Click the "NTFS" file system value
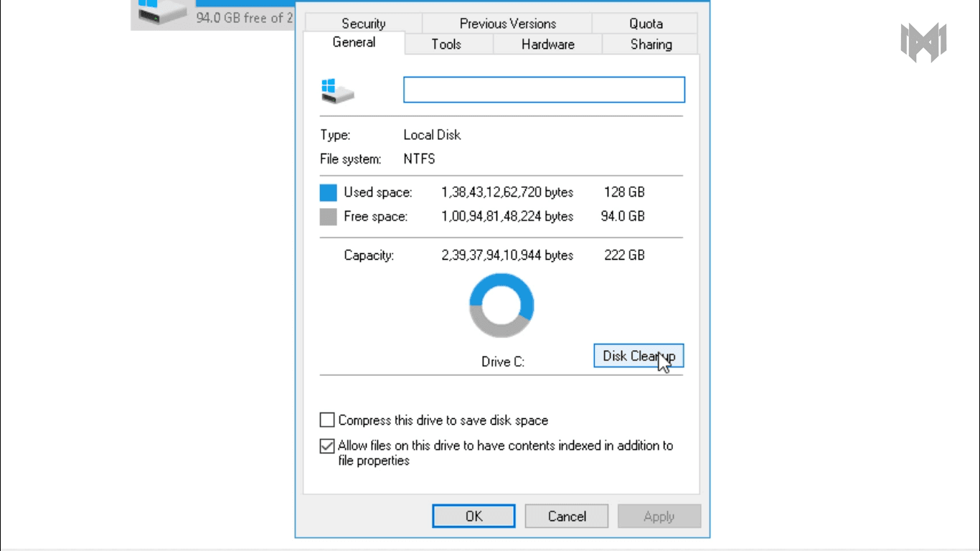 [x=419, y=159]
